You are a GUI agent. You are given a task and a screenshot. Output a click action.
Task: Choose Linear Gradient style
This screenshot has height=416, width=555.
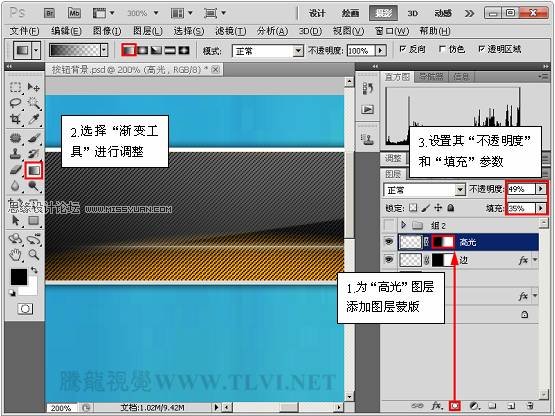click(129, 50)
